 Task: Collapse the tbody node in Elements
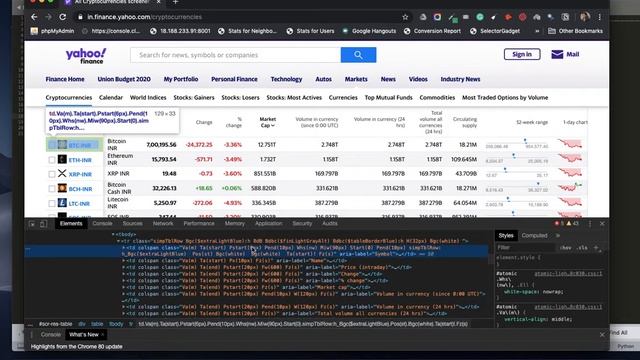tap(113, 234)
